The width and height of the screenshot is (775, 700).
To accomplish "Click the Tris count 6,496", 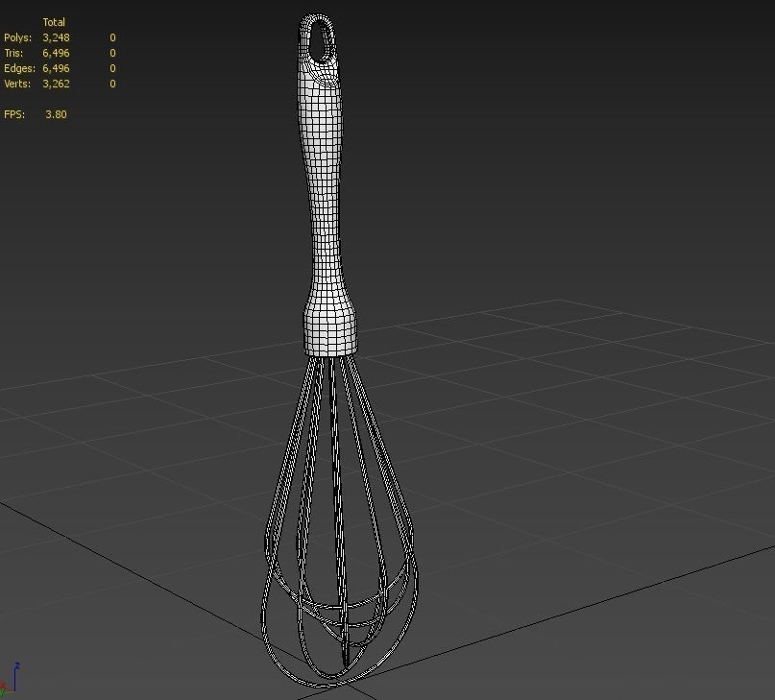I will (56, 53).
